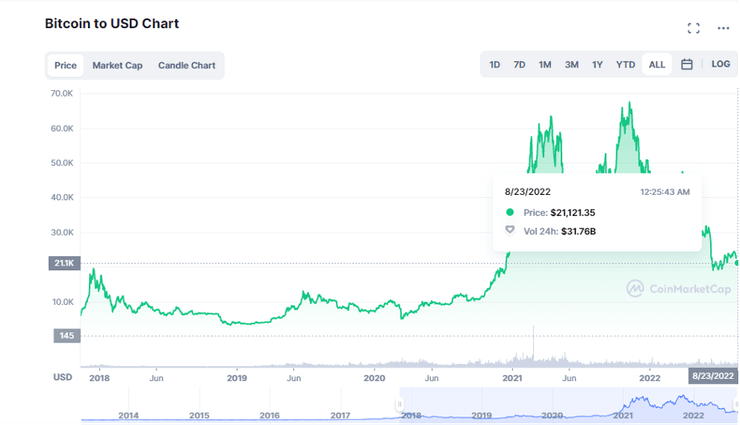Open the calendar date range picker
This screenshot has height=425, width=740.
click(x=687, y=65)
